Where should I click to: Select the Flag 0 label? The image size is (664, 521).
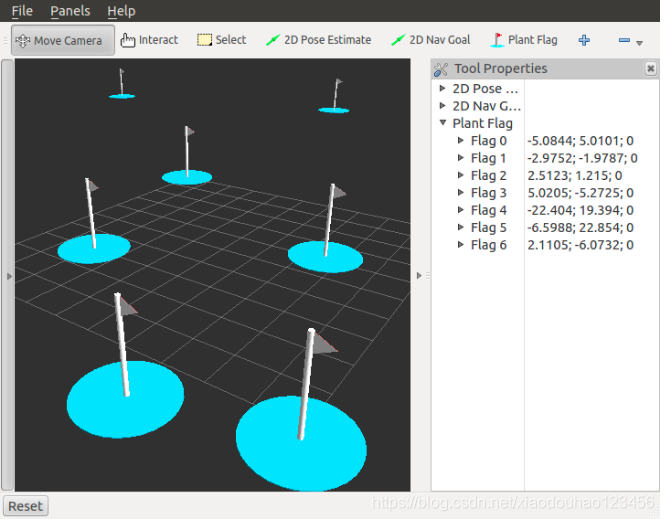click(x=489, y=141)
